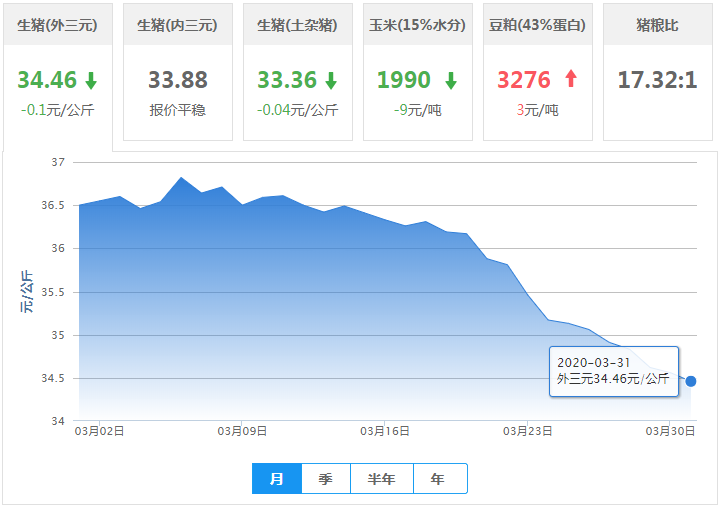This screenshot has height=505, width=718.
Task: Change chart period to 年
Action: pos(438,479)
